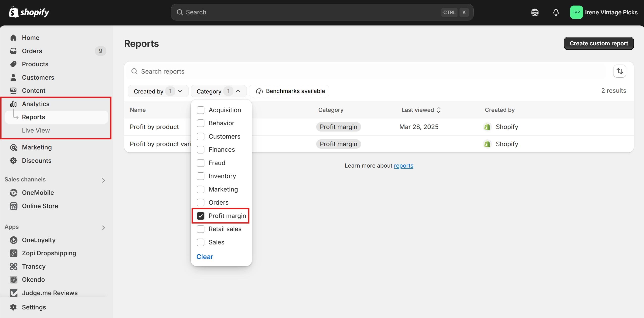Click the Settings gear icon

[13, 307]
